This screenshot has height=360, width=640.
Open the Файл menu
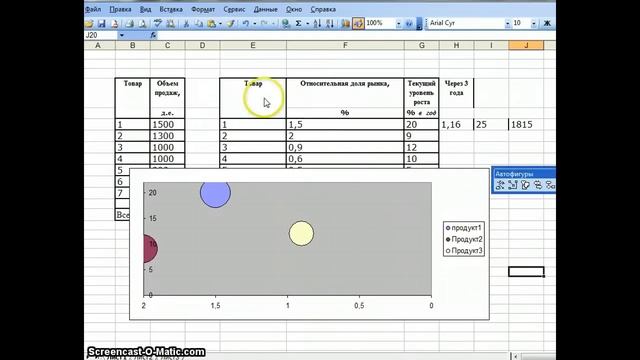coord(93,9)
